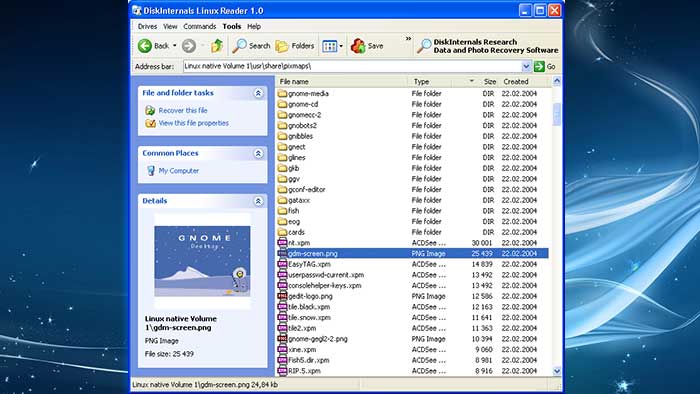Click the title bar application icon
700x394 pixels.
point(137,10)
